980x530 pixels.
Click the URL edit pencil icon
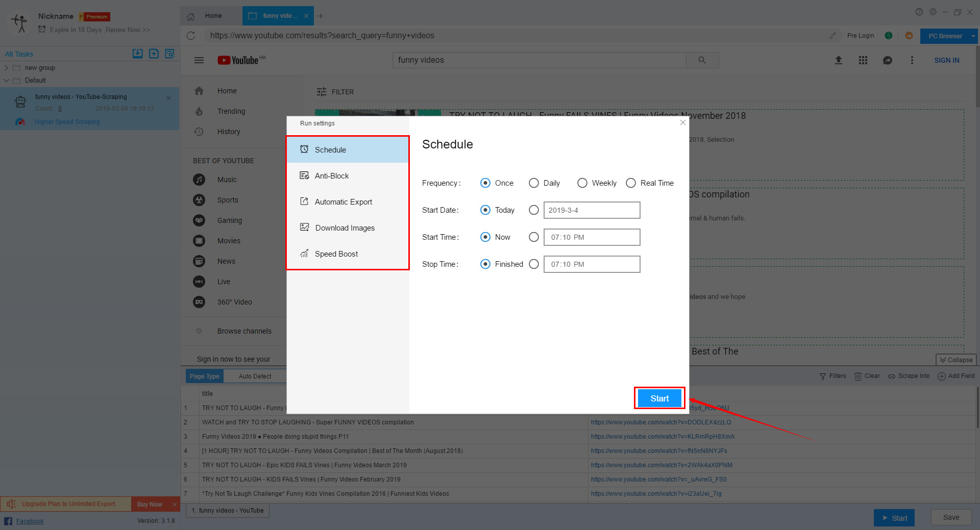[833, 36]
